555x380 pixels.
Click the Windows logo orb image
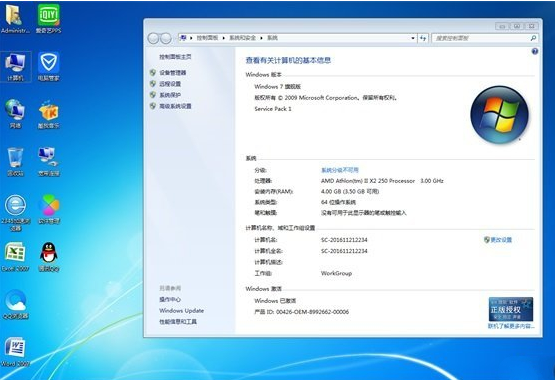click(x=499, y=115)
